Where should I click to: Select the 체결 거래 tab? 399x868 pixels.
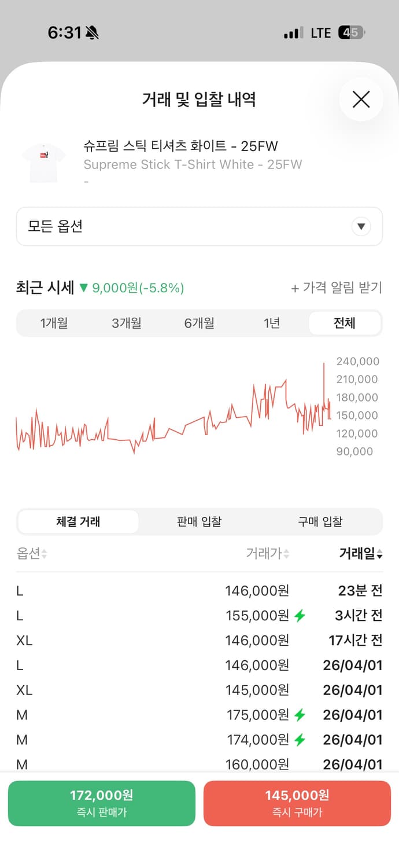(x=78, y=521)
